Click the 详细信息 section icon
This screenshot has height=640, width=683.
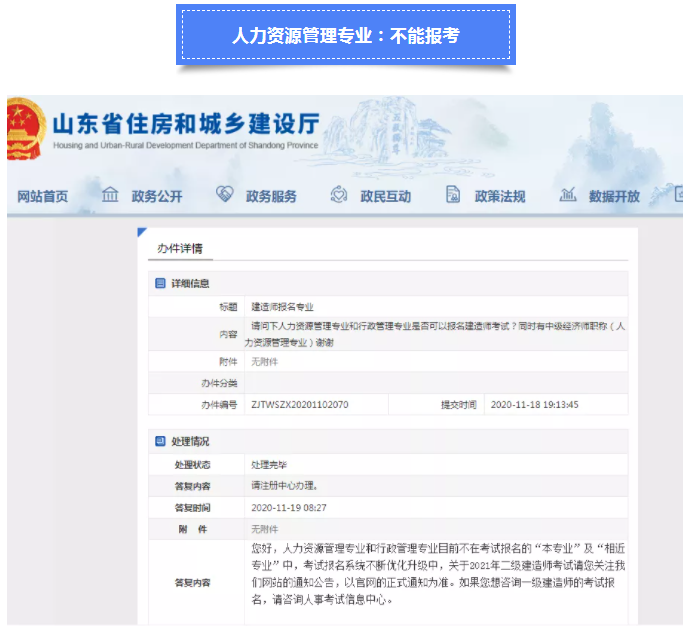[160, 283]
